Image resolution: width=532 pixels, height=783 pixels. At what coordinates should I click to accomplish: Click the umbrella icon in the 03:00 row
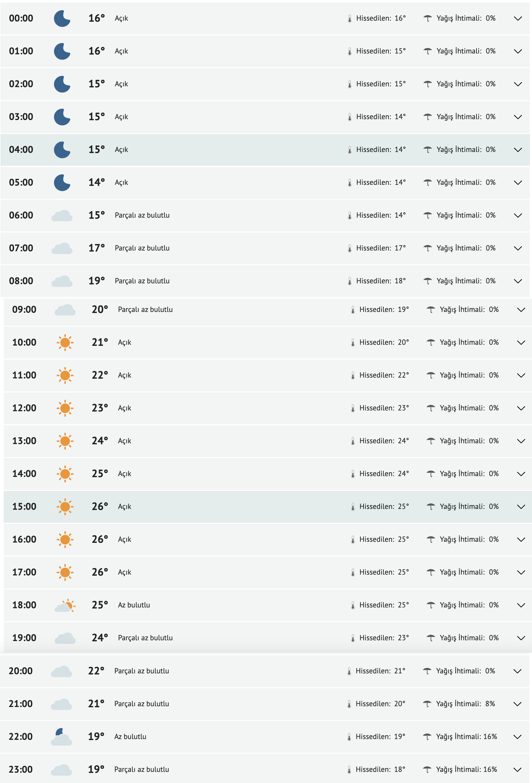pyautogui.click(x=427, y=117)
